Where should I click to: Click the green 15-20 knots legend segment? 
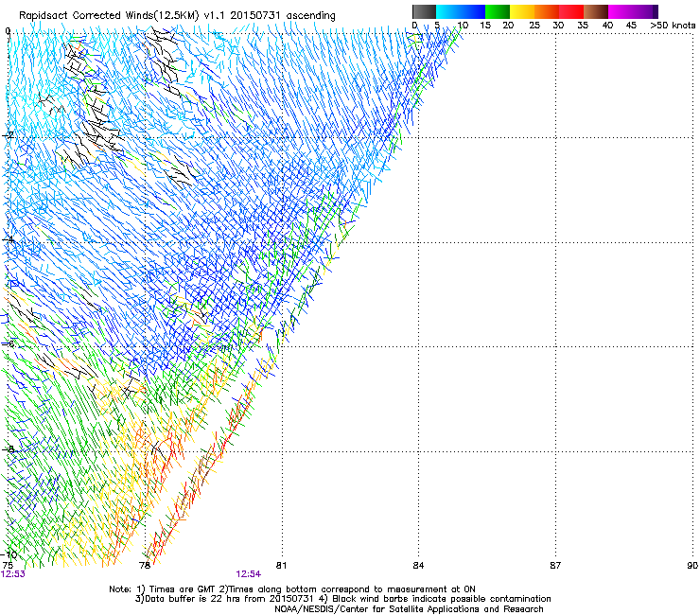pyautogui.click(x=498, y=11)
